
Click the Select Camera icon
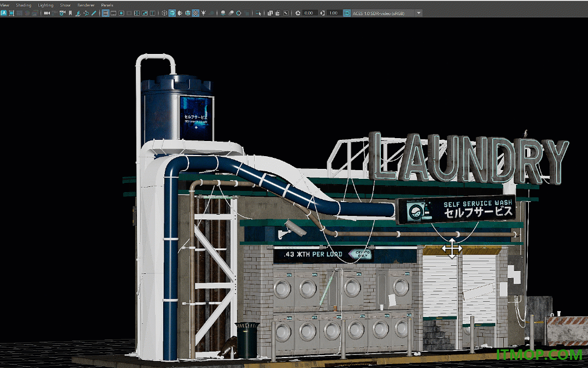[47, 13]
